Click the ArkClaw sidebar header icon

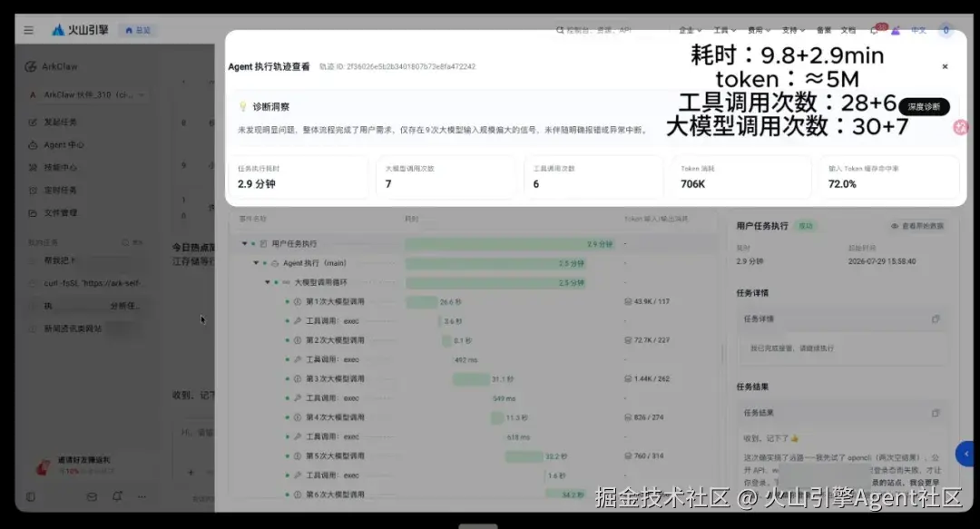(31, 66)
